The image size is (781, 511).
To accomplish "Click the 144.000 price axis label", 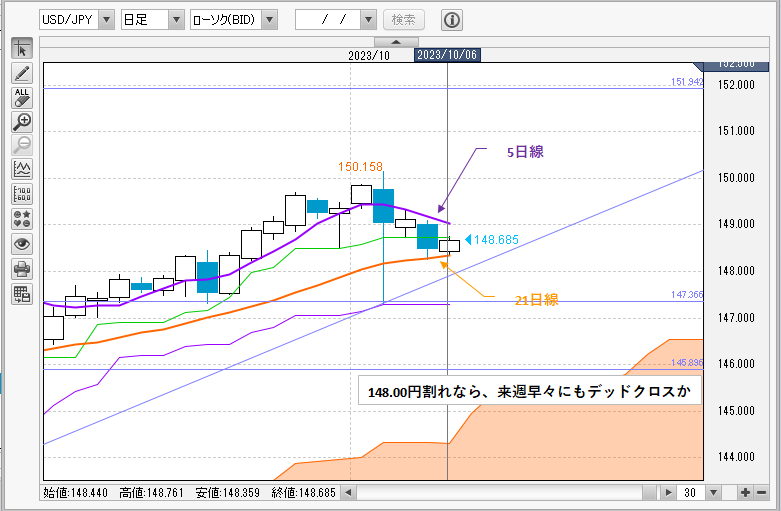I will (736, 457).
